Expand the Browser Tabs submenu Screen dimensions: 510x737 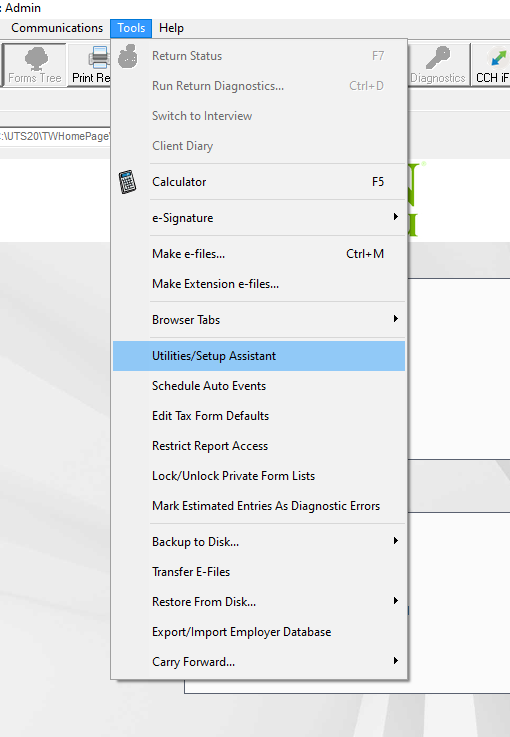click(396, 319)
